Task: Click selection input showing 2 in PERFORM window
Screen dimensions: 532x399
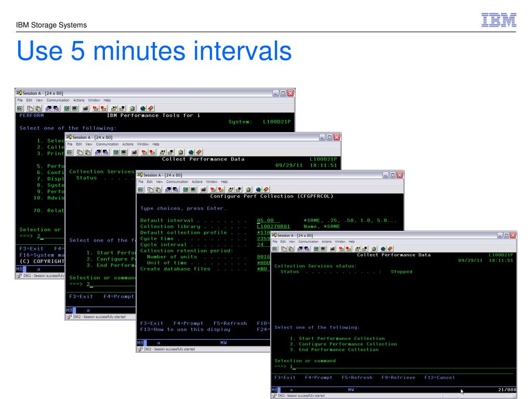Action: [50, 236]
